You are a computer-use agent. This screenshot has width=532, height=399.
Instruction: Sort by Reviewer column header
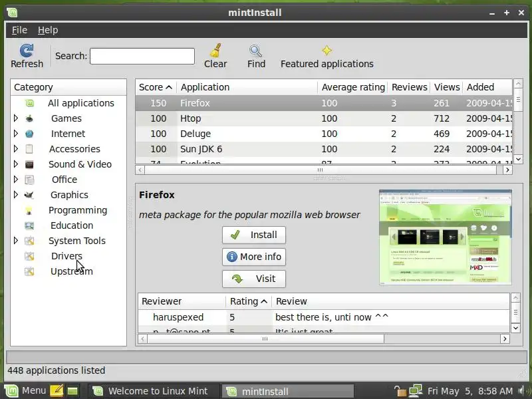click(x=182, y=301)
